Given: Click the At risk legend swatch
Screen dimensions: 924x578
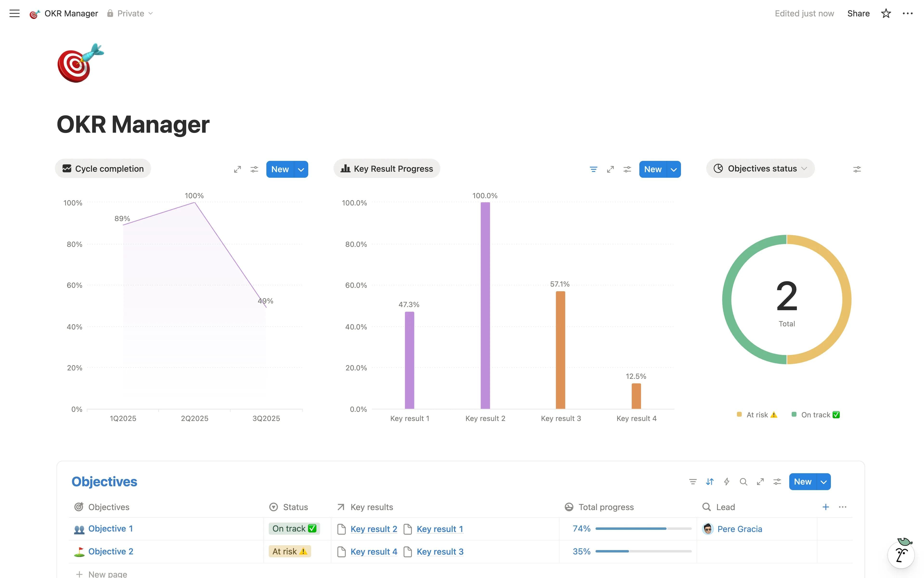Looking at the screenshot, I should point(739,415).
